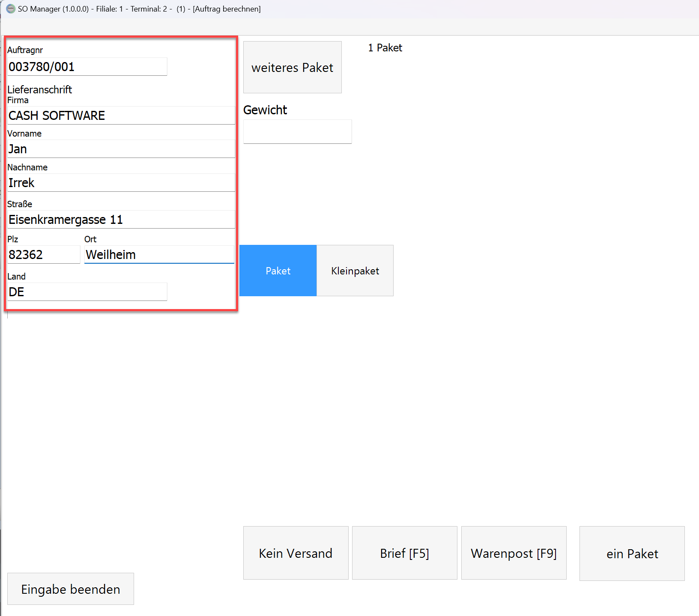Click the 1 Paket counter label
Screen dimensions: 699x616
point(385,48)
